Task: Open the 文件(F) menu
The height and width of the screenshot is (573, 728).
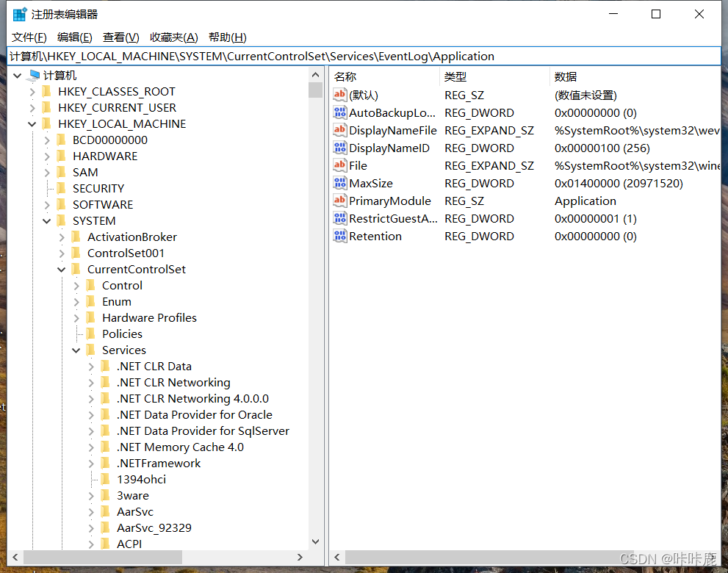Action: pos(29,37)
